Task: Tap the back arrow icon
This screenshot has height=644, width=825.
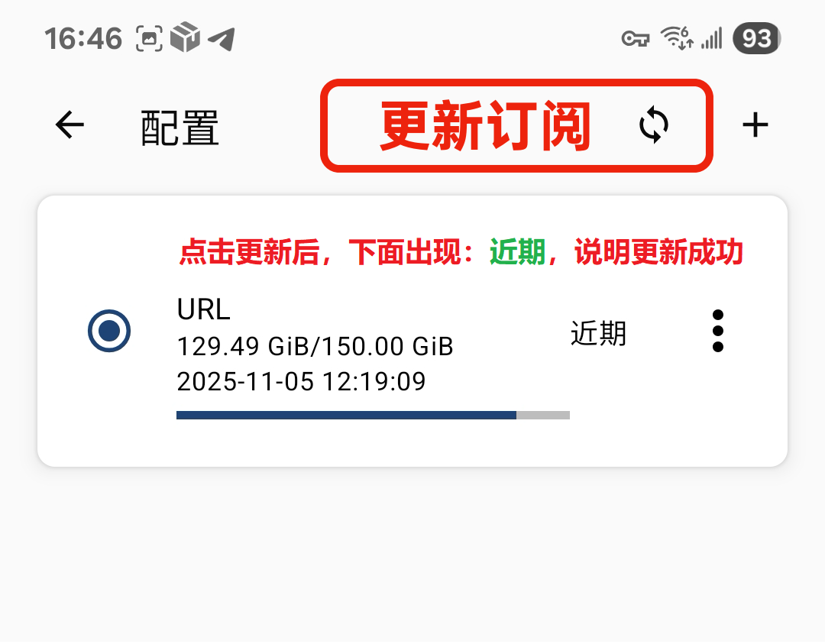Action: [x=70, y=125]
